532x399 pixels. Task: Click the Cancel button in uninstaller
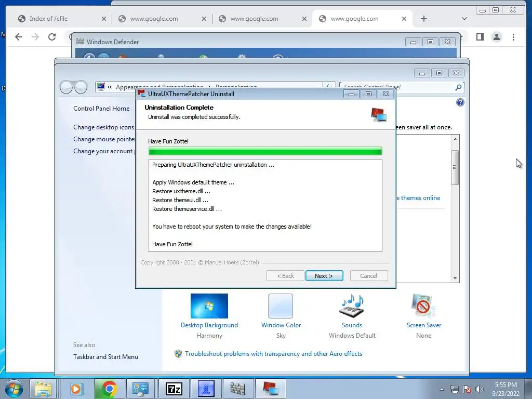coord(368,276)
